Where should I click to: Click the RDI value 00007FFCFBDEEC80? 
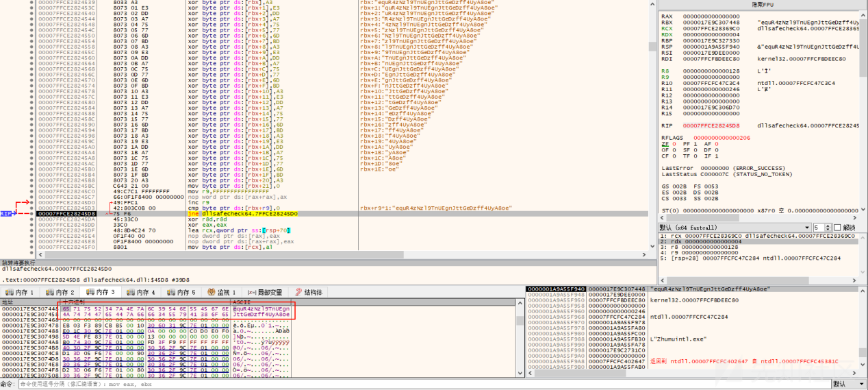tap(711, 58)
